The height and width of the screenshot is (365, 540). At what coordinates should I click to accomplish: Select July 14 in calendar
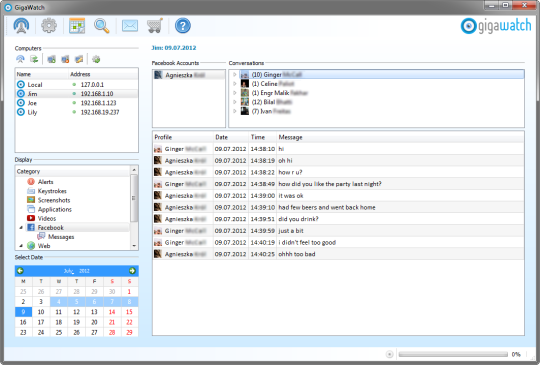click(112, 312)
